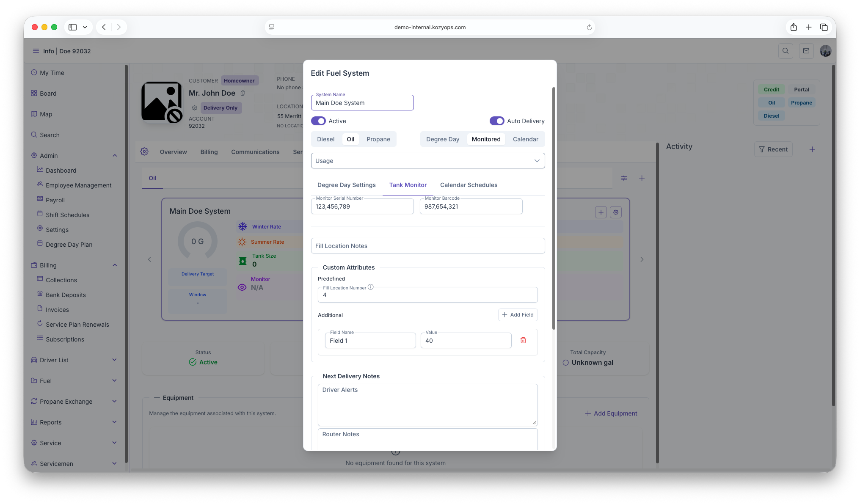
Task: Open the mail icon in header
Action: point(806,51)
